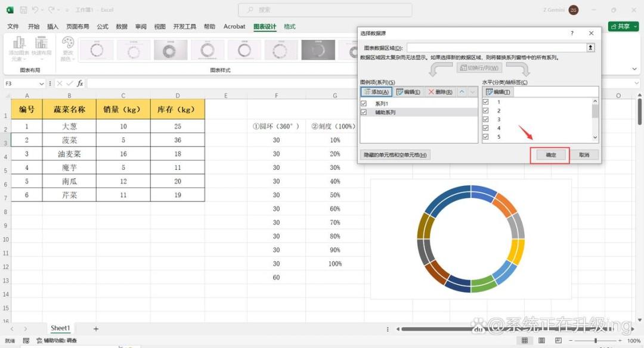This screenshot has width=644, height=348.
Task: Uncheck category label 1 checkbox
Action: coord(485,102)
